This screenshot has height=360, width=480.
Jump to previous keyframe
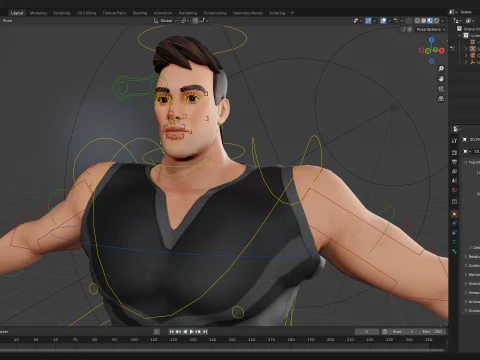pos(178,332)
